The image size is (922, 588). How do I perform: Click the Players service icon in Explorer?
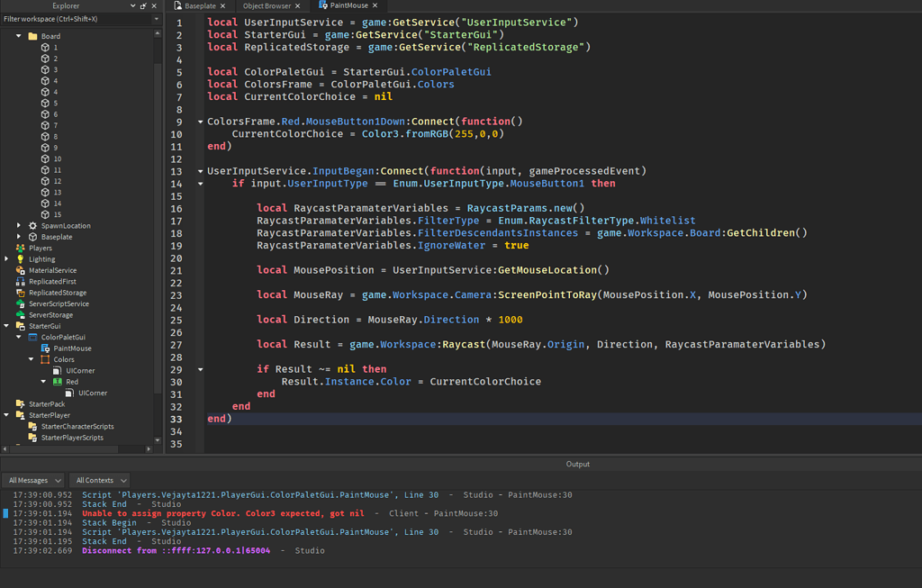tap(21, 248)
